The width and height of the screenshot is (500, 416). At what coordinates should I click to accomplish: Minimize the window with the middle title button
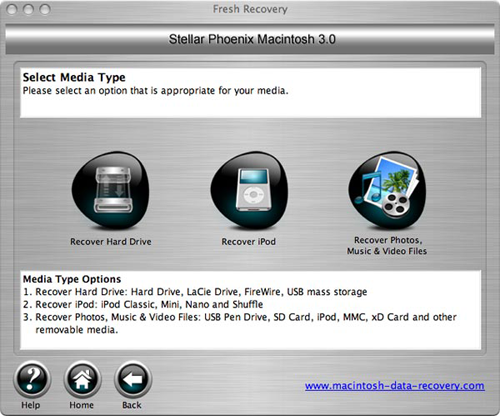28,9
